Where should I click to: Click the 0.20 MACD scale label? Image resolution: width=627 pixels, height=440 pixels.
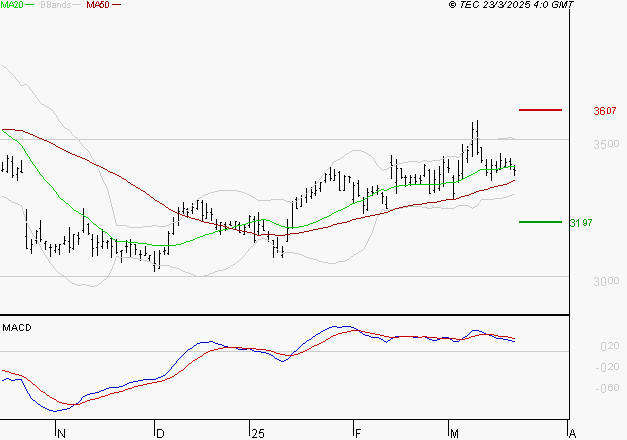[609, 346]
